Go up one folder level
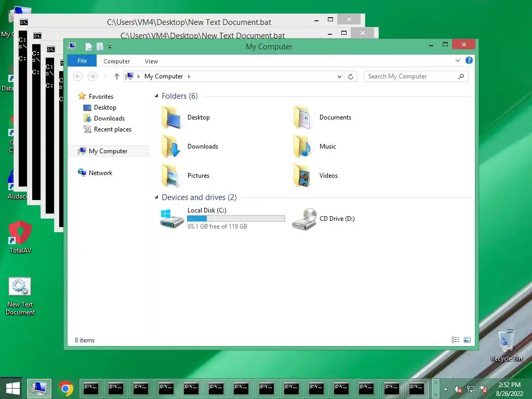 click(117, 76)
